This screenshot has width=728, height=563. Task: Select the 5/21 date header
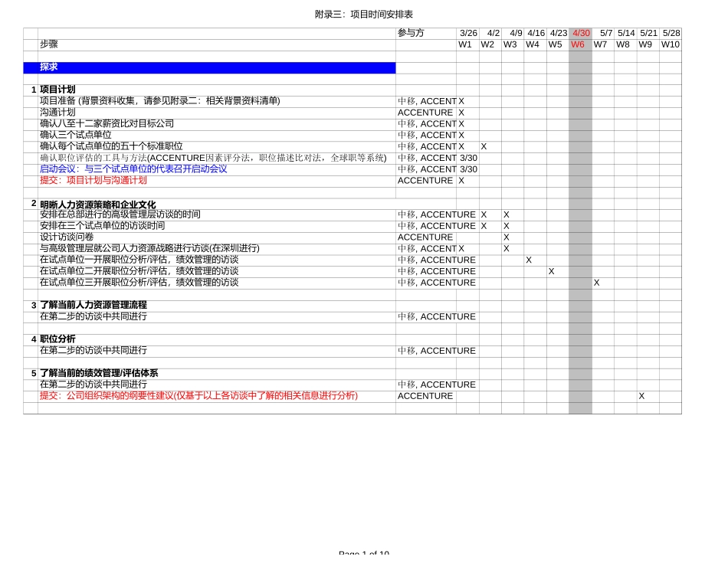click(648, 33)
